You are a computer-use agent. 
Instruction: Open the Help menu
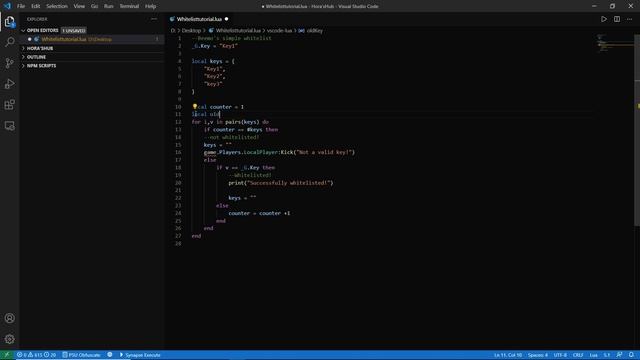click(150, 6)
